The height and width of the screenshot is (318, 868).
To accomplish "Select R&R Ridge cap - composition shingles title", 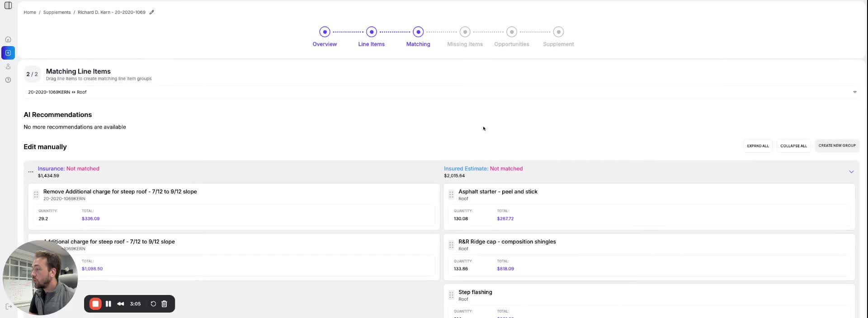I will click(507, 242).
